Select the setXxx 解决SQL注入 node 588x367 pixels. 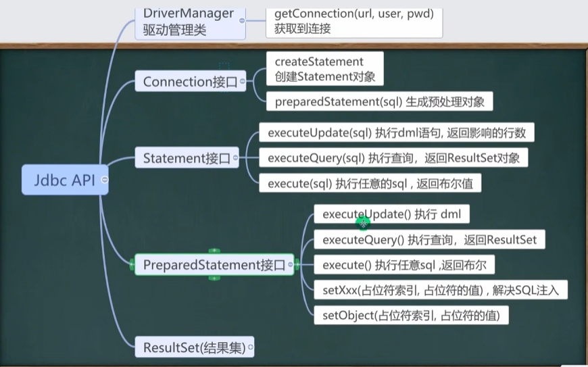tap(441, 290)
